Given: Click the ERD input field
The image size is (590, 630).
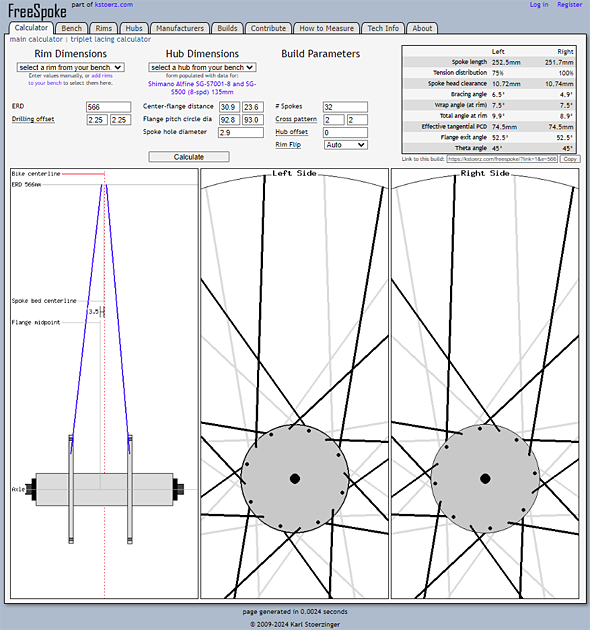Looking at the screenshot, I should tap(109, 107).
